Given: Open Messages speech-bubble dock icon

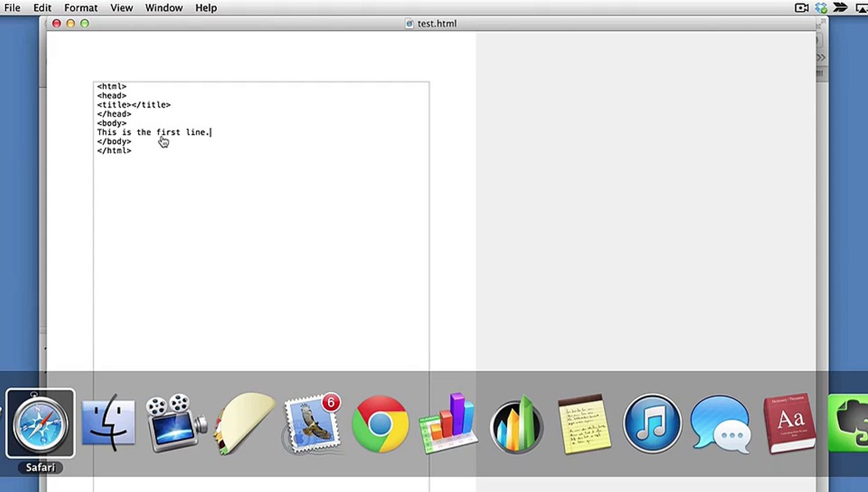Looking at the screenshot, I should pyautogui.click(x=720, y=424).
